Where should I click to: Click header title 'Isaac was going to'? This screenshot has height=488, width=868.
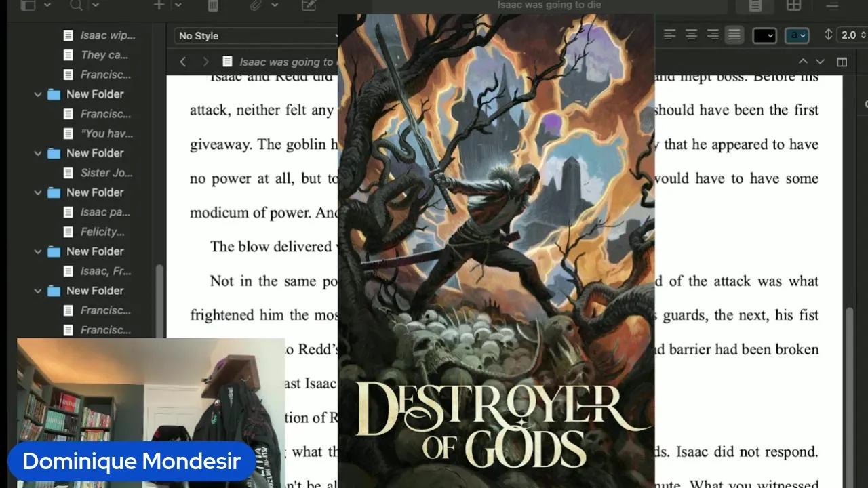point(286,62)
